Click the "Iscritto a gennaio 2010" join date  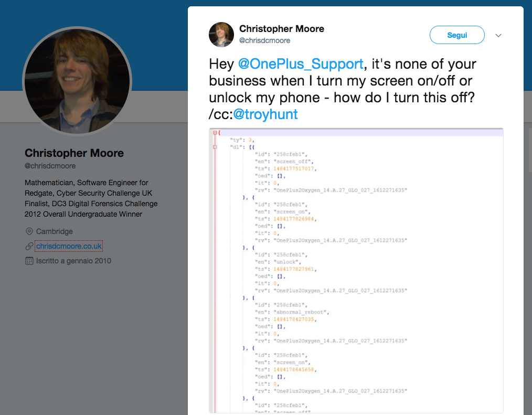pyautogui.click(x=73, y=261)
